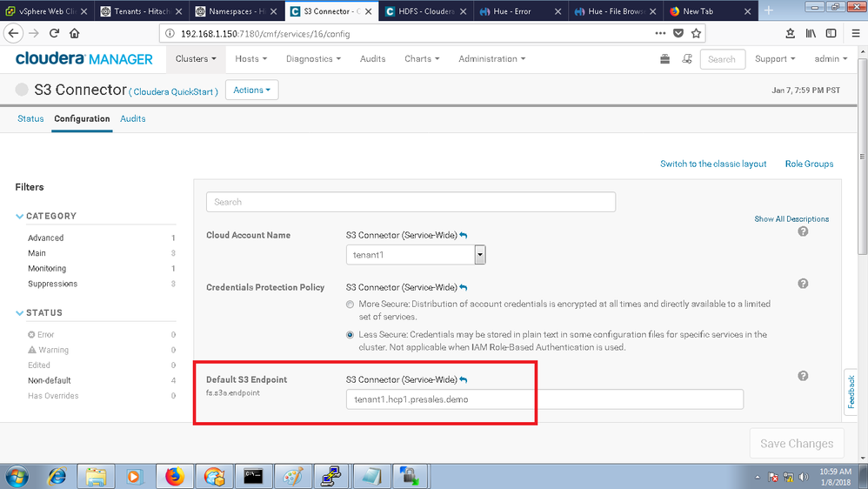Image resolution: width=868 pixels, height=489 pixels.
Task: Click the Save Changes button
Action: [797, 444]
